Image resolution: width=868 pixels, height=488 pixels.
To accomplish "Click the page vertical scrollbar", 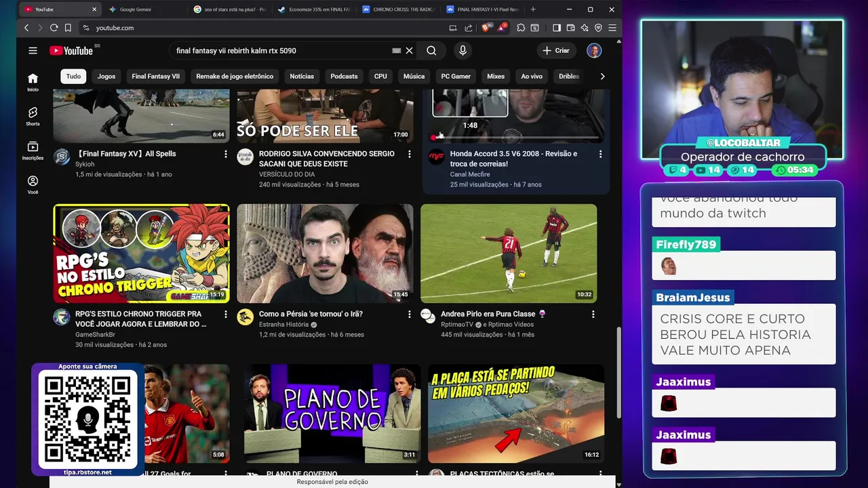I will click(x=618, y=373).
